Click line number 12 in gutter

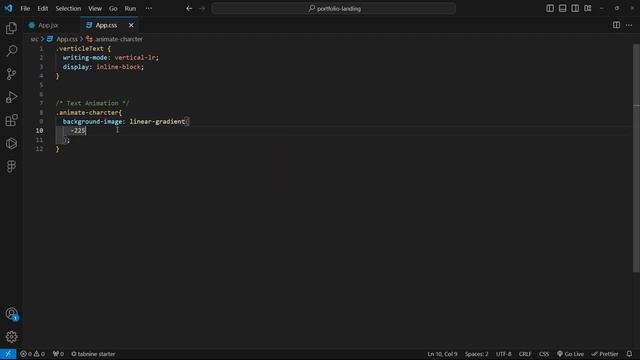39,149
